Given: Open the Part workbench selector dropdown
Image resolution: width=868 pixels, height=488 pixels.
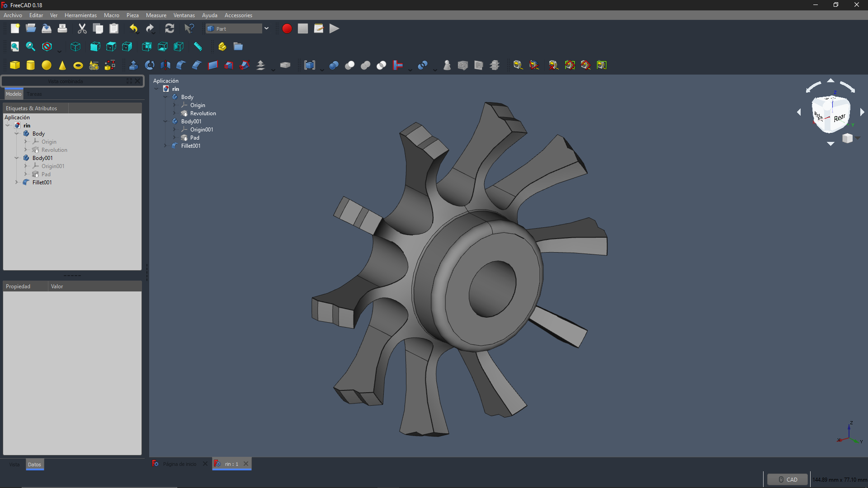Looking at the screenshot, I should (266, 28).
